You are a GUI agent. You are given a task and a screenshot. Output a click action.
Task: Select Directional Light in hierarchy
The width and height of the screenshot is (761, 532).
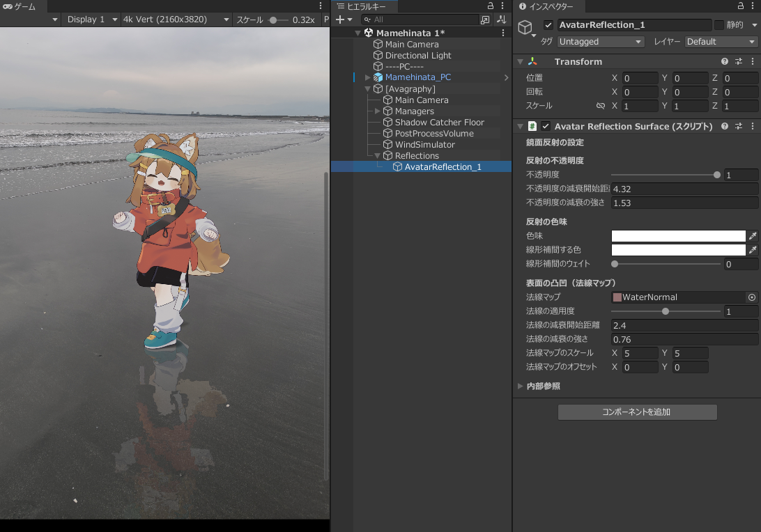(418, 55)
